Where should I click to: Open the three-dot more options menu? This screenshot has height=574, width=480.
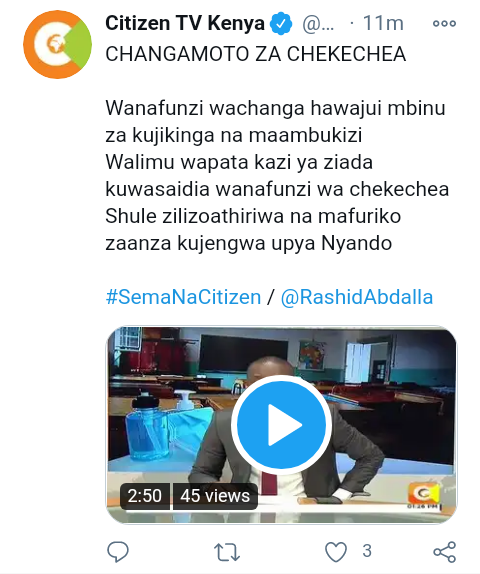click(444, 23)
